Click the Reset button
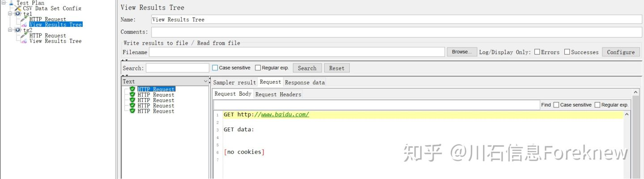644x179 pixels. tap(337, 68)
